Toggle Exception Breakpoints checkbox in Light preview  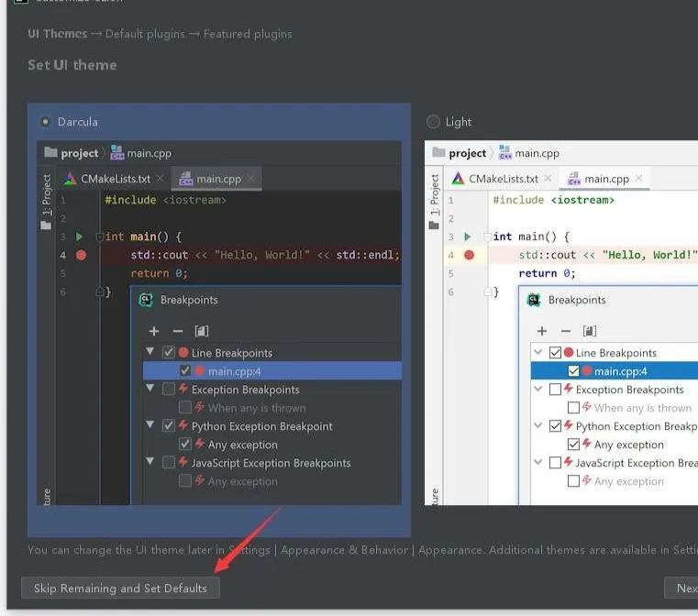(556, 390)
